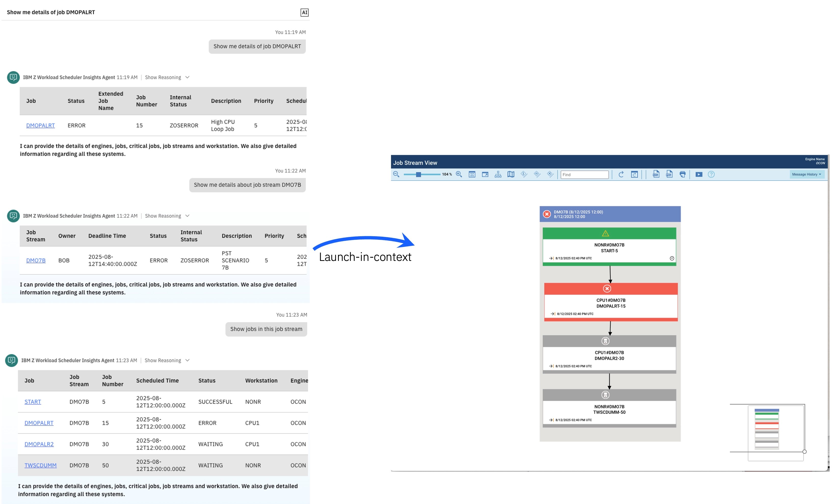The image size is (835, 504).
Task: Click the hierarchical layout icon
Action: (498, 174)
